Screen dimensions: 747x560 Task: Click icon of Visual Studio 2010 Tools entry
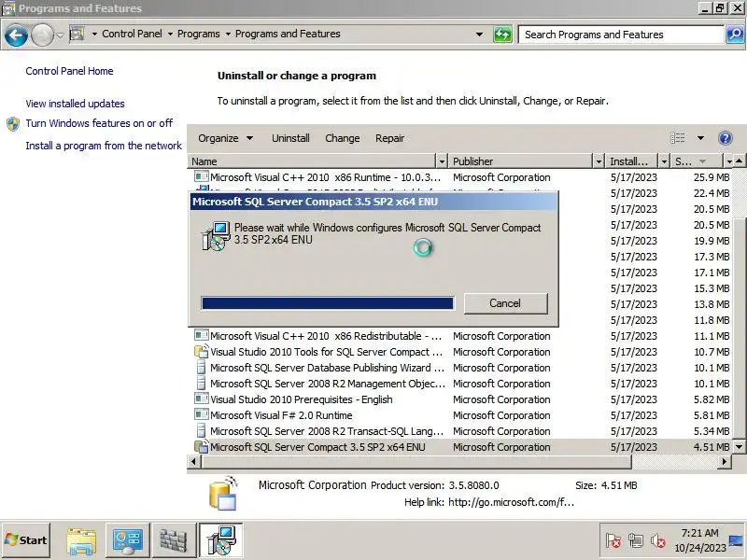pos(202,352)
